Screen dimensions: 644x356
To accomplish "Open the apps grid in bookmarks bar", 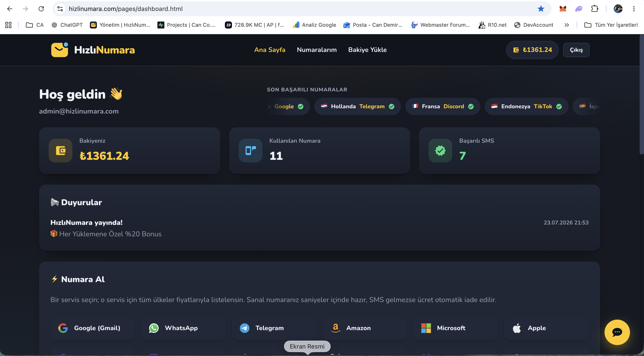I will coord(8,25).
